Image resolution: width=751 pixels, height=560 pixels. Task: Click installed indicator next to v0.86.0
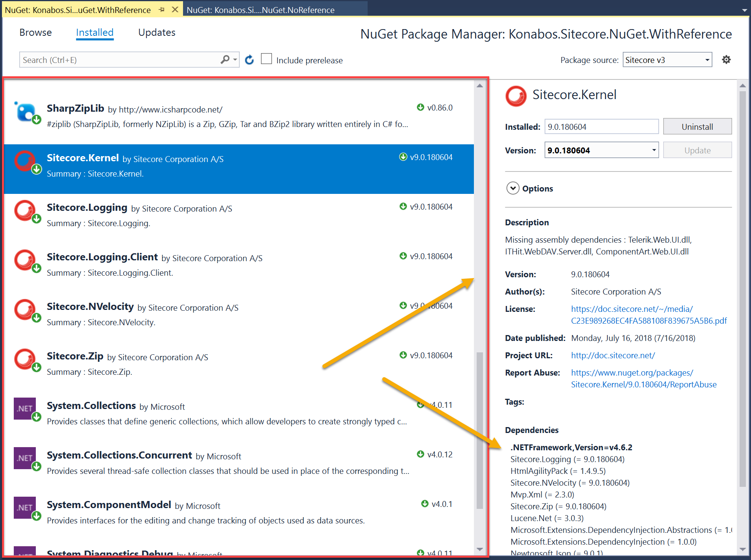(x=420, y=107)
